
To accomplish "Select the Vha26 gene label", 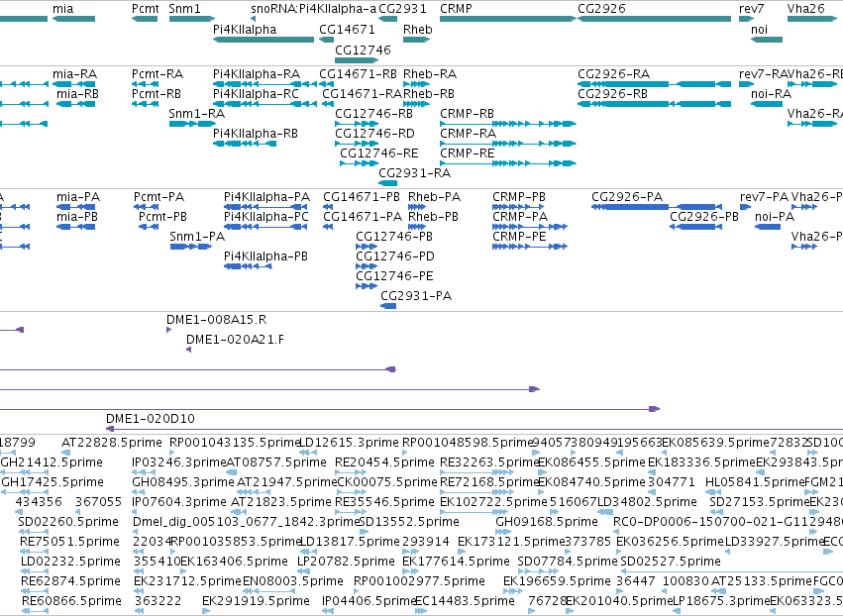I will [806, 9].
